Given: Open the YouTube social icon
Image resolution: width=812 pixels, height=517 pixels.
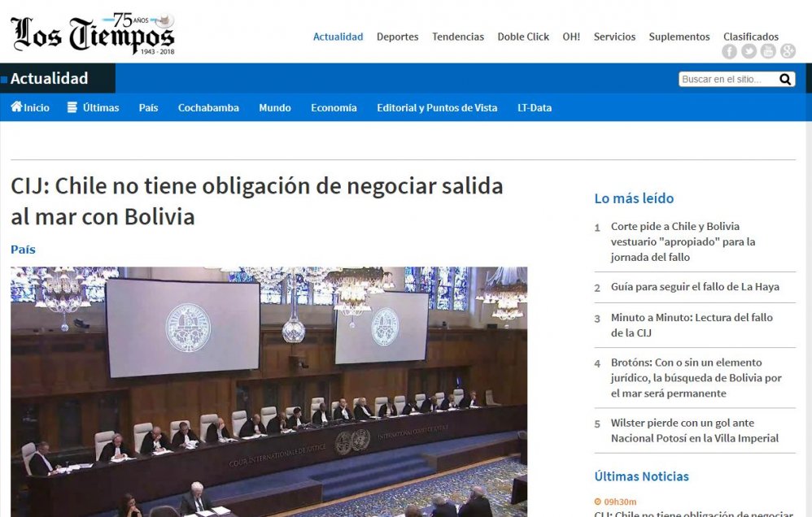Looking at the screenshot, I should (768, 51).
